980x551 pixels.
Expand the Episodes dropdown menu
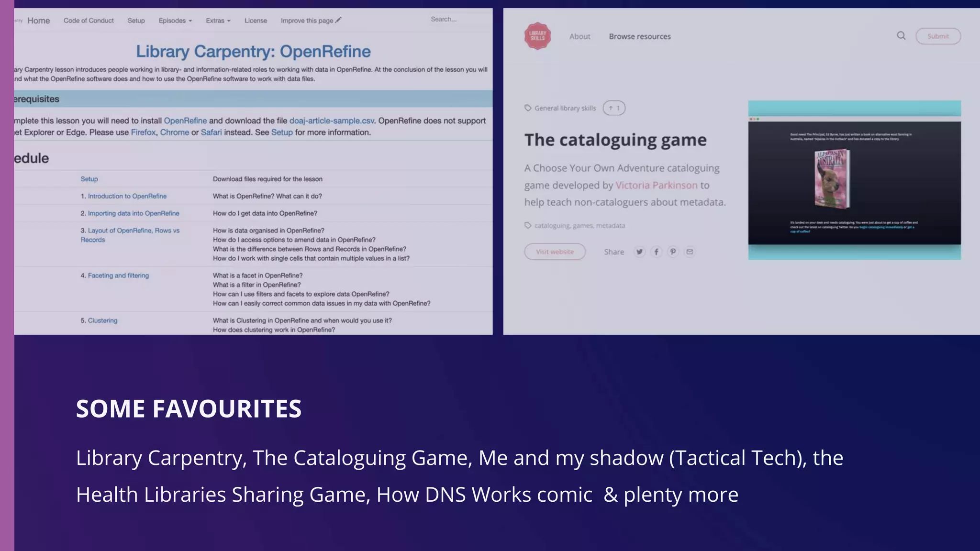(x=175, y=21)
